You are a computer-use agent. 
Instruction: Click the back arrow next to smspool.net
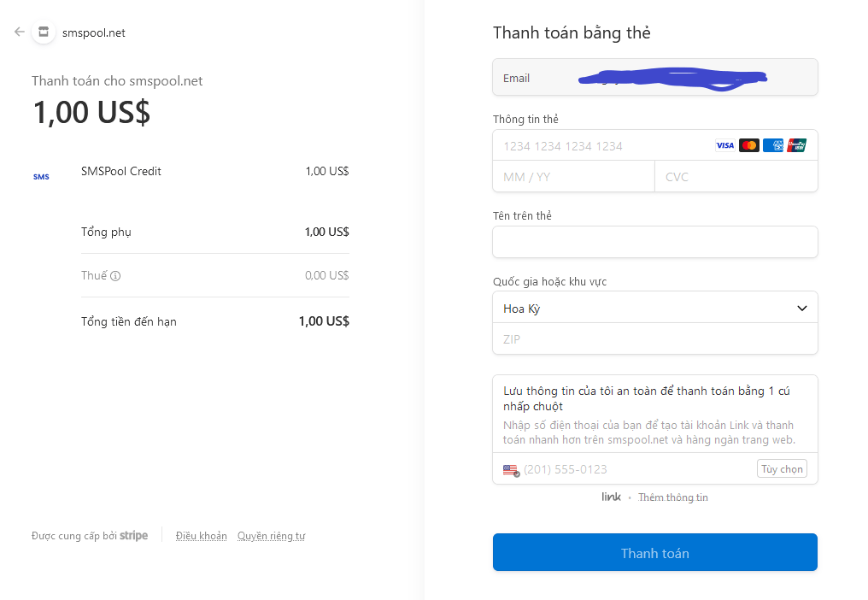click(x=19, y=32)
